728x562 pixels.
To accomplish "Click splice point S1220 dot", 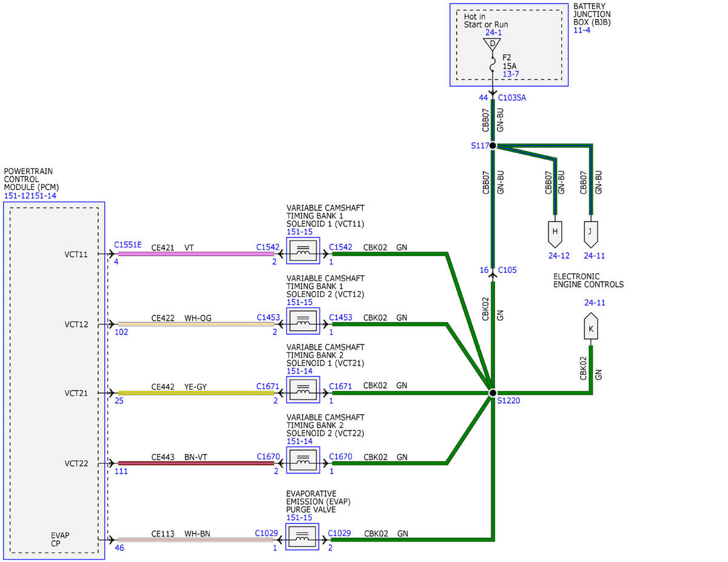I will [493, 393].
